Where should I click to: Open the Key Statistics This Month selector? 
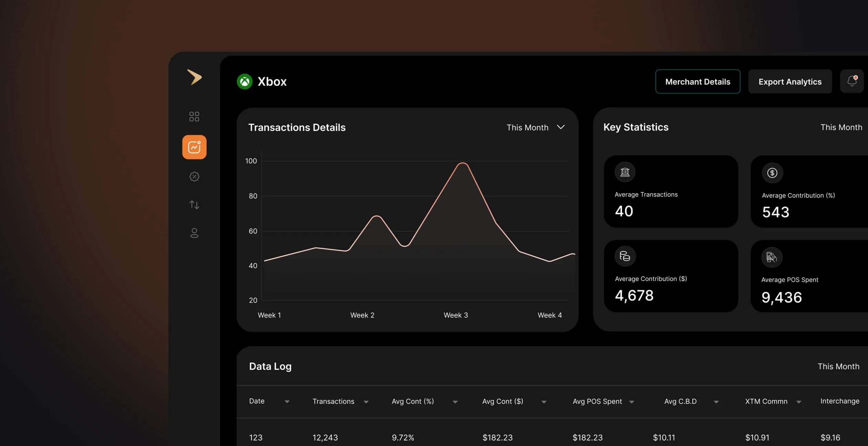[x=841, y=127]
